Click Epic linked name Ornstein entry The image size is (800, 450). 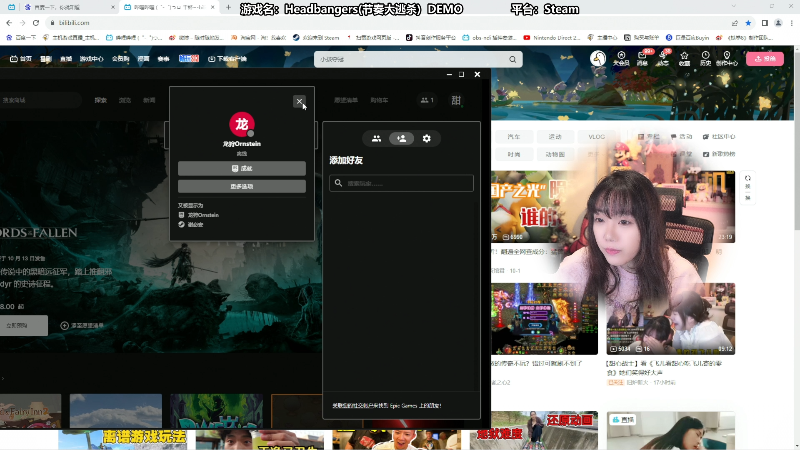tap(198, 215)
